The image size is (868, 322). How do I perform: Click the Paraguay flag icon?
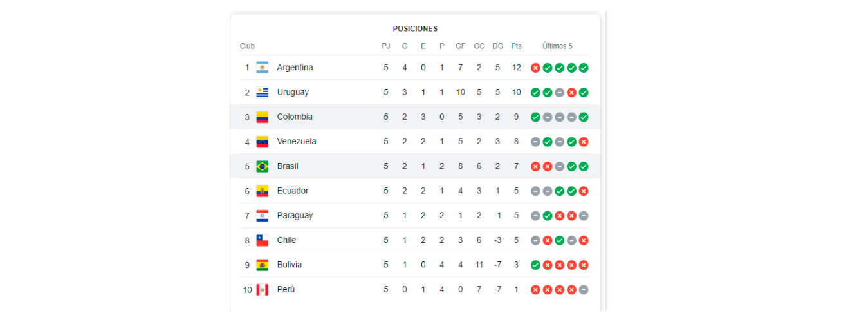coord(262,216)
